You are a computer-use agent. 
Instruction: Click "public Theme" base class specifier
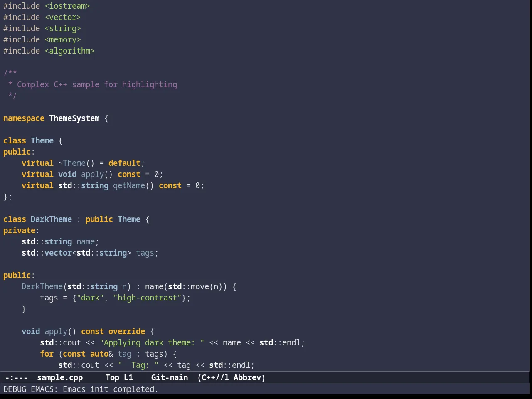coord(113,219)
